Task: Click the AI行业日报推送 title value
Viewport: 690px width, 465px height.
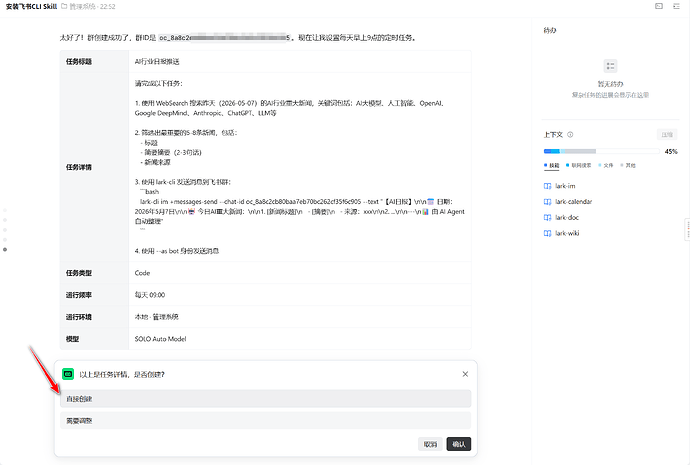Action: point(157,62)
